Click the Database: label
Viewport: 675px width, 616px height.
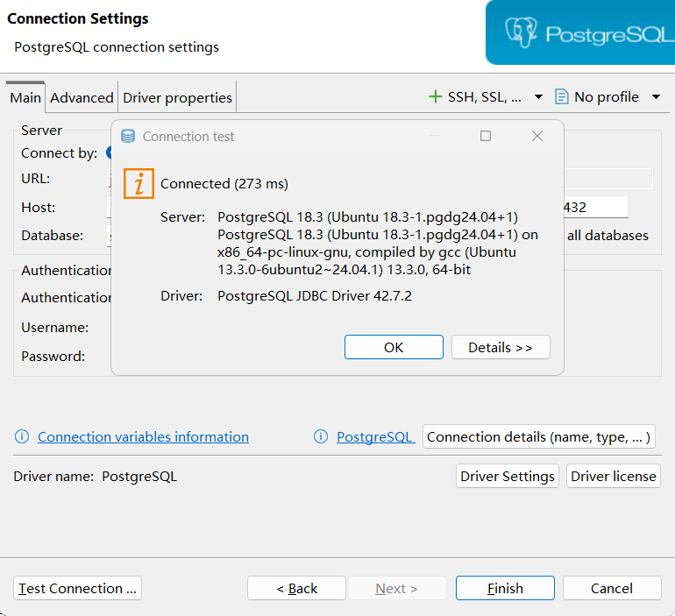52,236
